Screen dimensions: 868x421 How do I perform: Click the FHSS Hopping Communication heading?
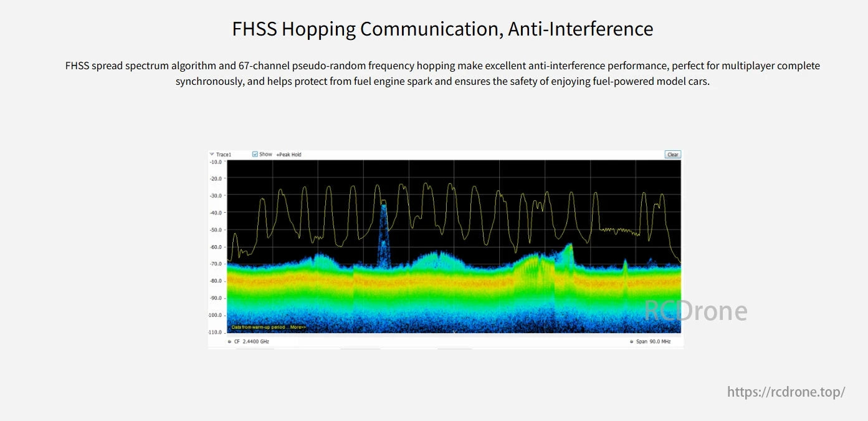[442, 28]
